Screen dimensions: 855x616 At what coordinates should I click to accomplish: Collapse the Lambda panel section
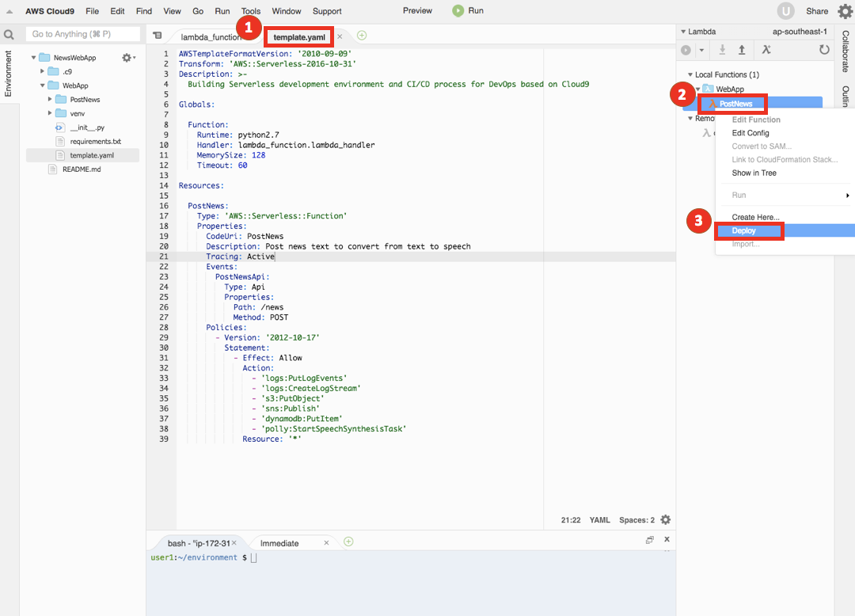point(683,32)
